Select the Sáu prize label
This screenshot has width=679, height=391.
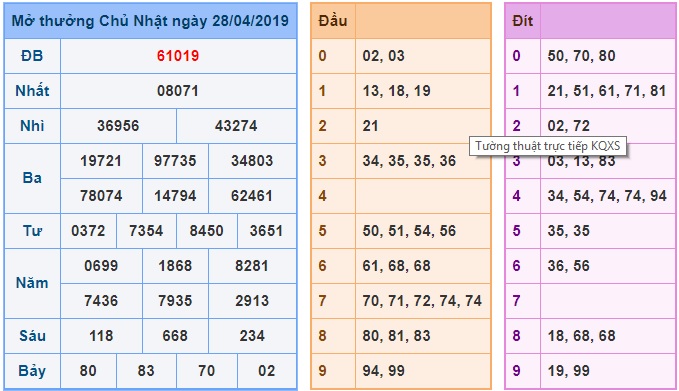(32, 336)
